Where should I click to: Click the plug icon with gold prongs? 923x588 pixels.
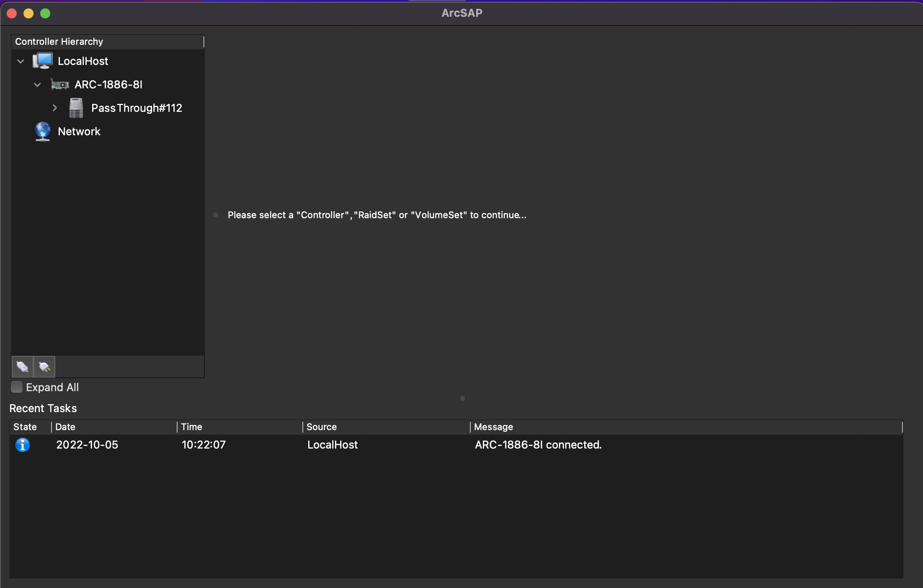pyautogui.click(x=44, y=367)
